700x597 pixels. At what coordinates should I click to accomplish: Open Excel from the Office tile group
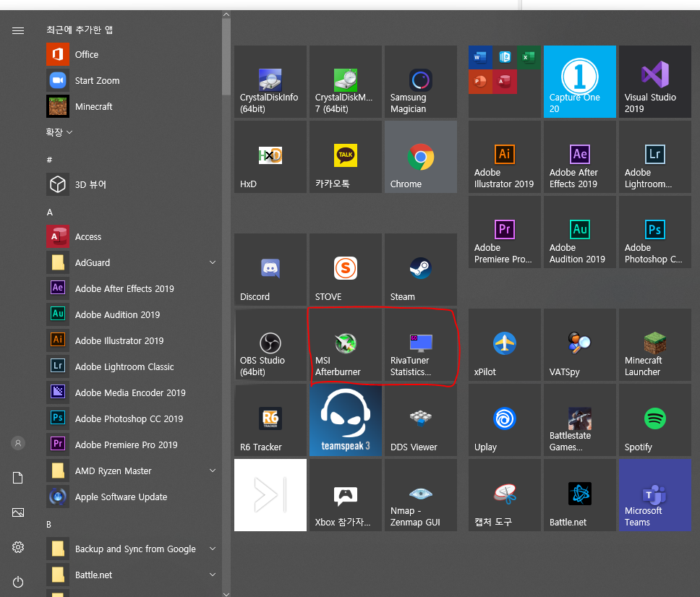click(529, 57)
